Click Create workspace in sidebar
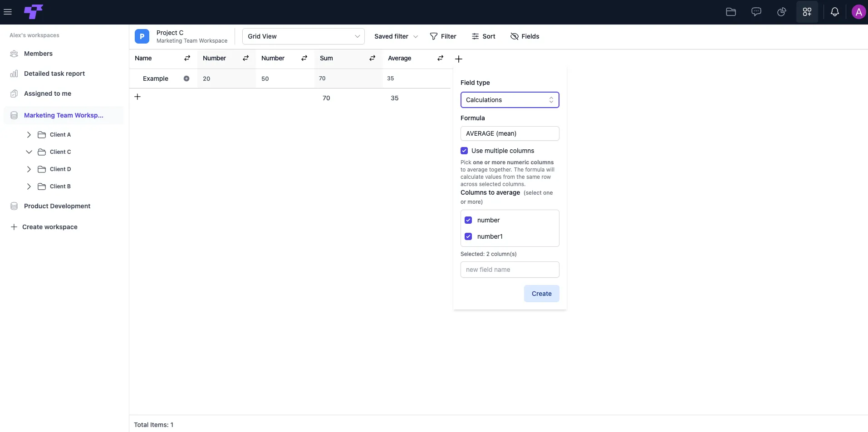Screen dimensions: 868x432 44,227
